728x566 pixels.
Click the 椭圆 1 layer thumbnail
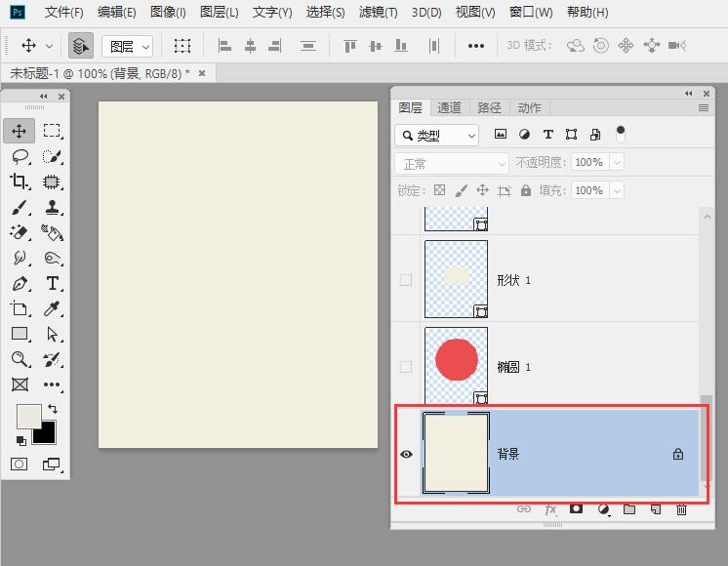456,366
